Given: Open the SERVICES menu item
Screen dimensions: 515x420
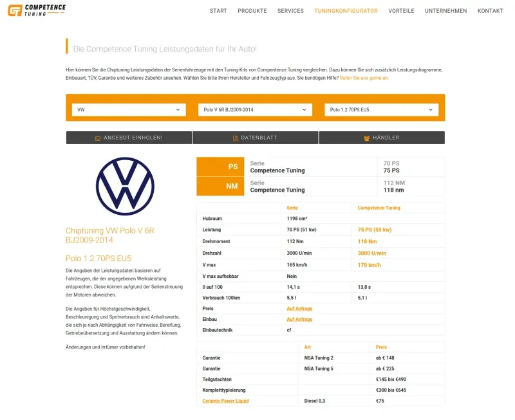Looking at the screenshot, I should click(290, 11).
